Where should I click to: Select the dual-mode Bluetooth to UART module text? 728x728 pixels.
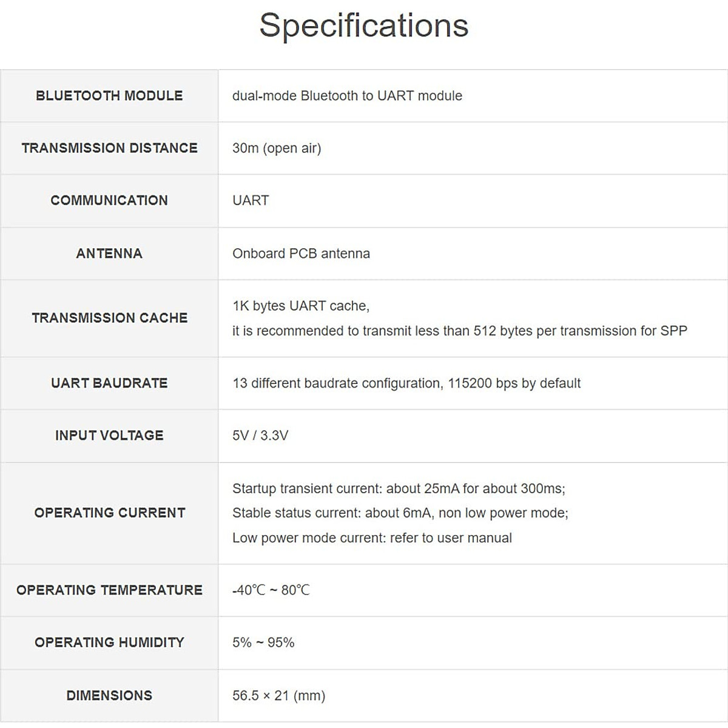point(347,96)
